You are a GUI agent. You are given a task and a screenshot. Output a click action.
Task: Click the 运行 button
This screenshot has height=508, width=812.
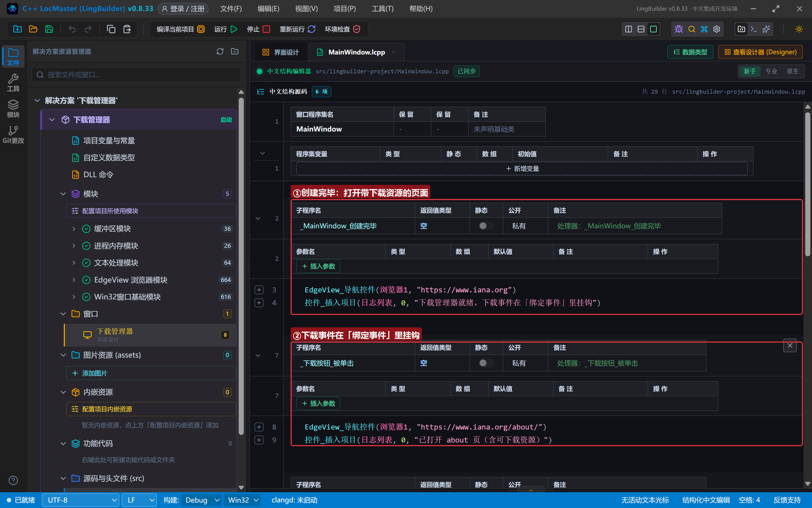pos(226,29)
